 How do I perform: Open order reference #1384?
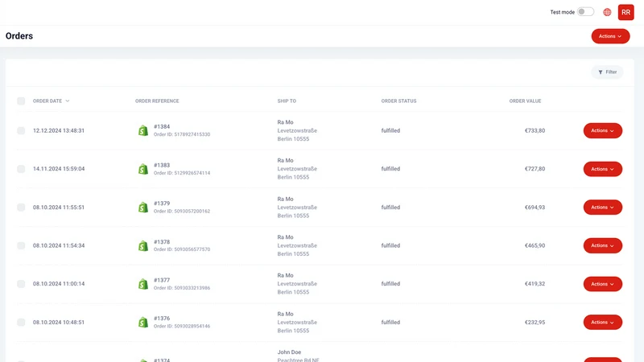(162, 126)
